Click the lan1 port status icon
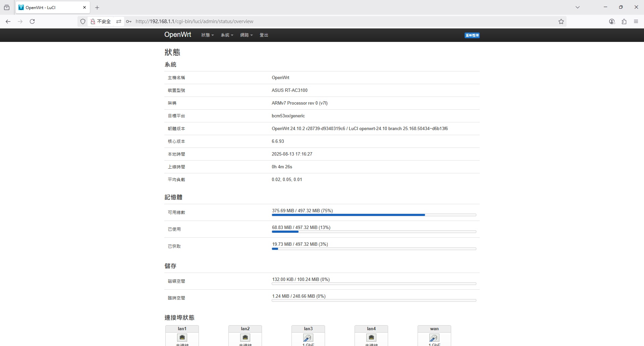Image resolution: width=644 pixels, height=346 pixels. pos(182,337)
